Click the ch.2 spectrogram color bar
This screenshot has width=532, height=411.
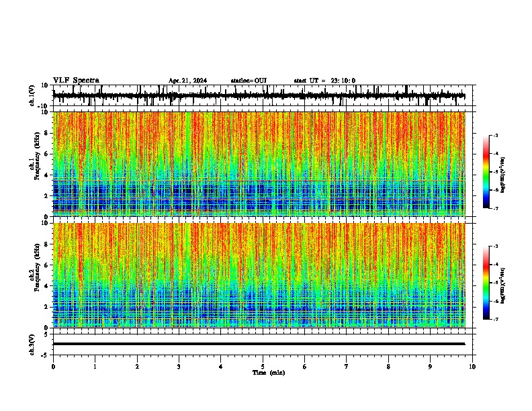coord(486,283)
